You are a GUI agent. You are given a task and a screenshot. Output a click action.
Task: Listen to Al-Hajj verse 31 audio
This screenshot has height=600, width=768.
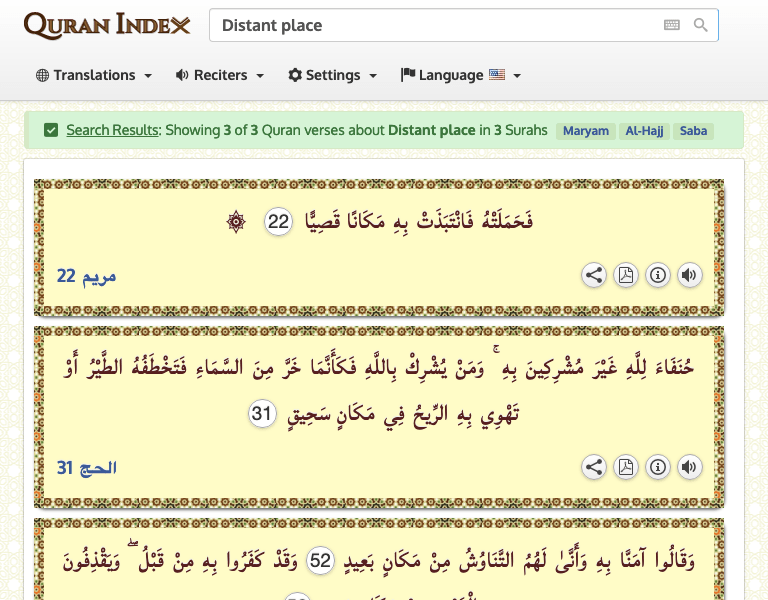tap(690, 467)
